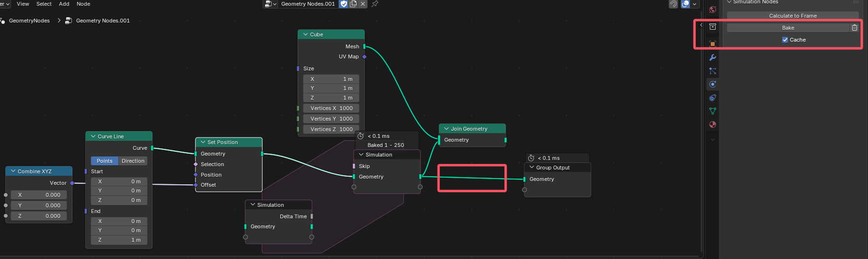Viewport: 868px width, 259px height.
Task: Click the Set Position Selection socket
Action: (196, 164)
